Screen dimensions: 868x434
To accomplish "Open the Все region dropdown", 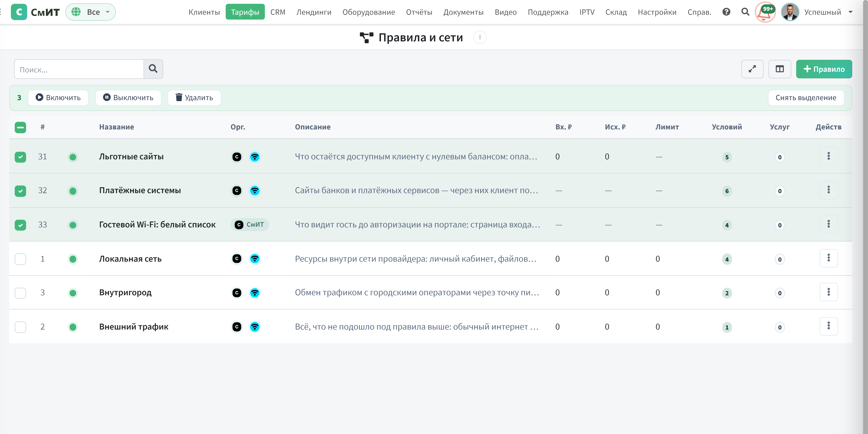I will coord(91,12).
